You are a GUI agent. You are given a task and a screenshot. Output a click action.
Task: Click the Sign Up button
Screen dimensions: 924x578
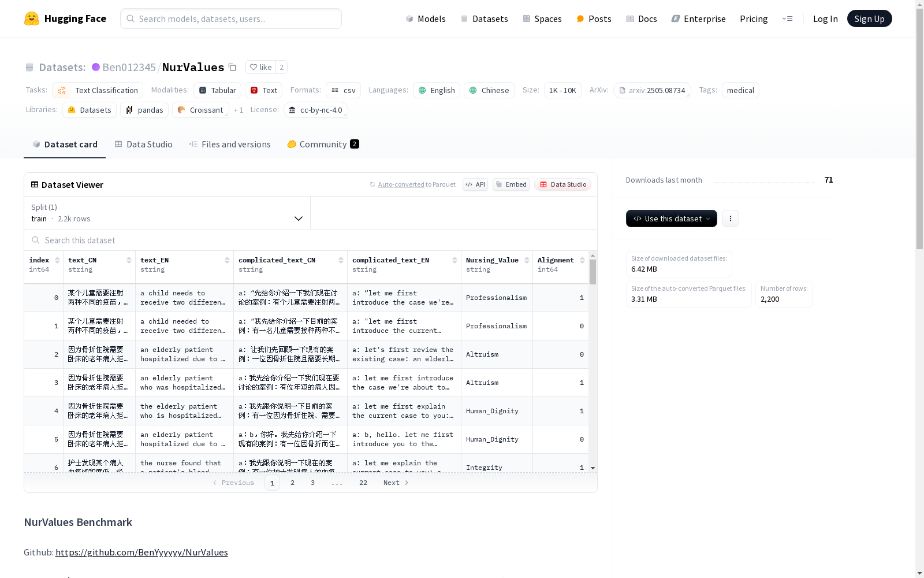[869, 18]
